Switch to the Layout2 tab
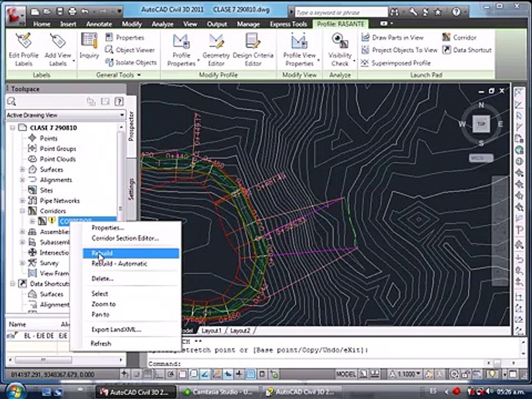 click(x=240, y=330)
